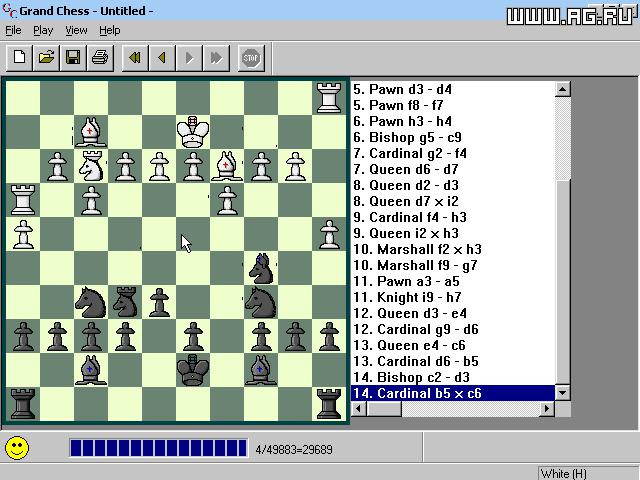Open the Play menu

[43, 30]
